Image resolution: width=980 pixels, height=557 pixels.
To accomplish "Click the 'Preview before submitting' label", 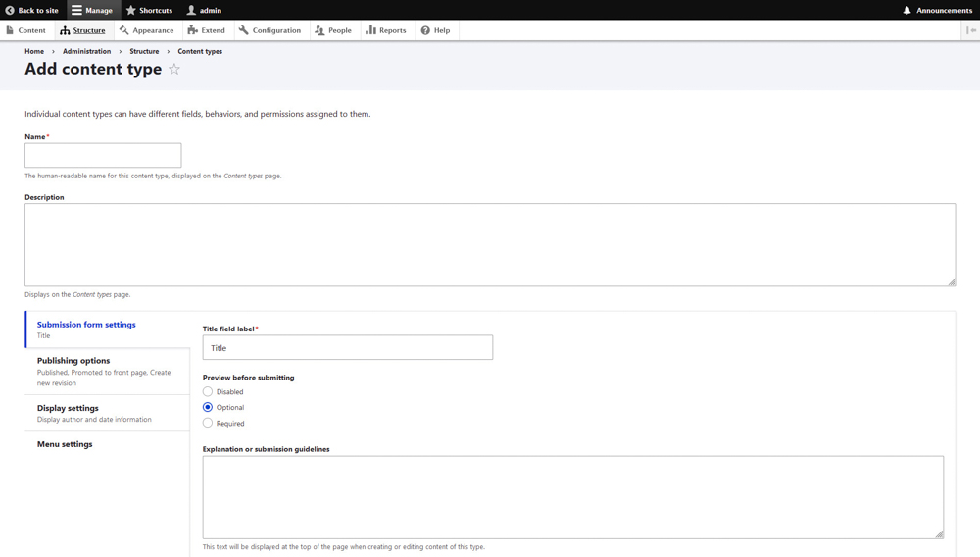I will [248, 378].
